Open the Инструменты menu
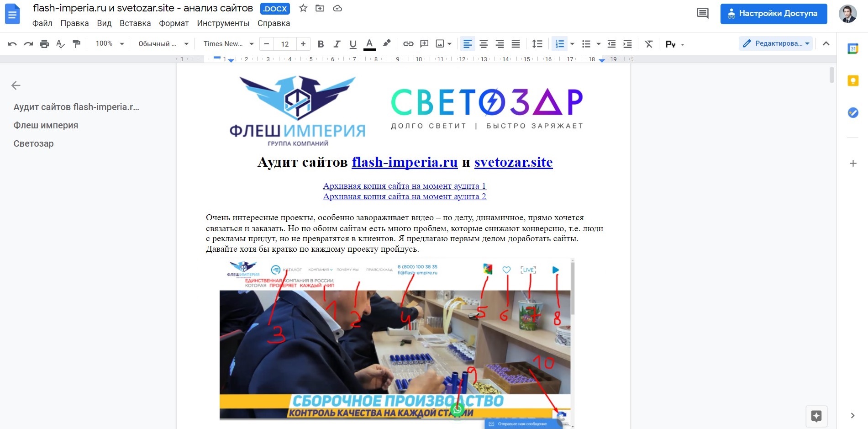Viewport: 868px width, 429px height. click(x=223, y=23)
